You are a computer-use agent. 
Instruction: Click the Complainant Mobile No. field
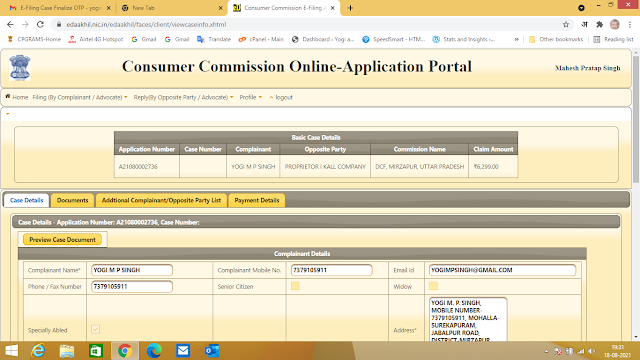(331, 270)
